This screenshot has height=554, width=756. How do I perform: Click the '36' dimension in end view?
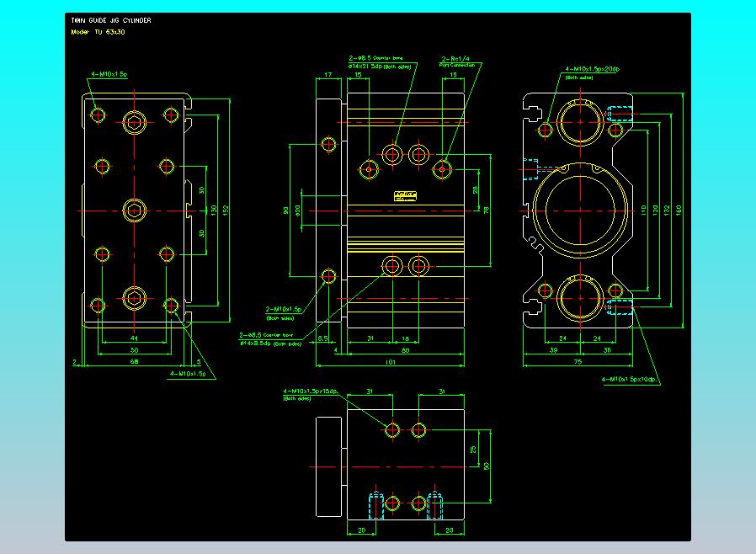tap(607, 350)
